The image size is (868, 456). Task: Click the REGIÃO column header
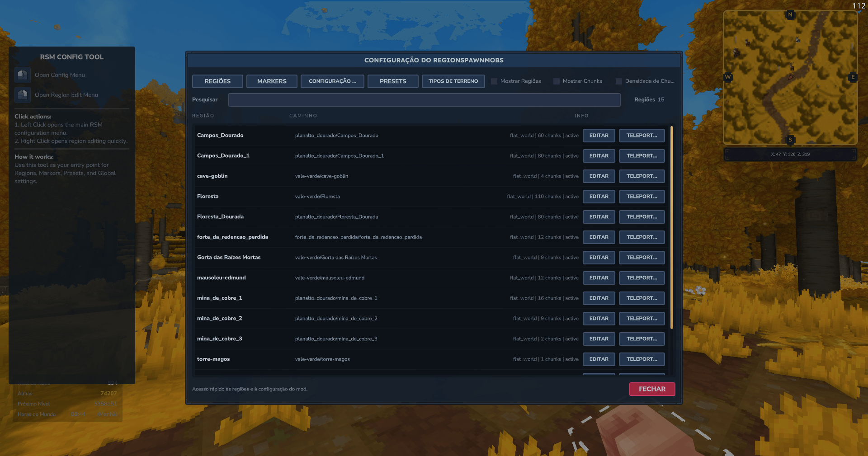203,116
